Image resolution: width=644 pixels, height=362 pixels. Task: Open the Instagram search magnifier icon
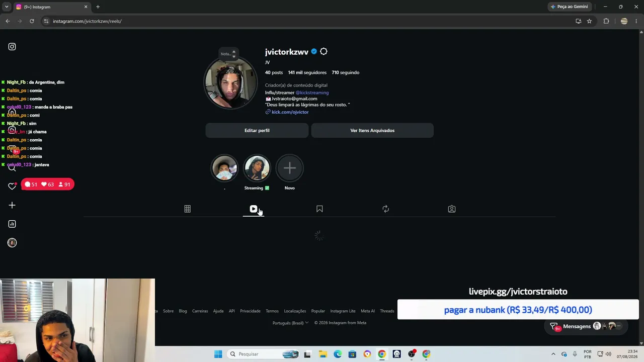[x=12, y=167]
